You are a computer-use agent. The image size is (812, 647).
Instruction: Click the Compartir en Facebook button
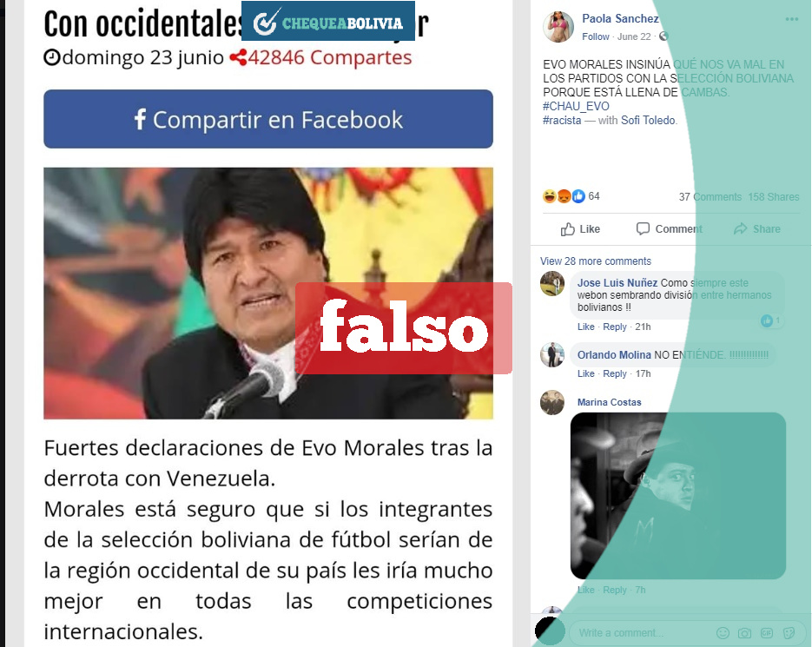coord(268,119)
